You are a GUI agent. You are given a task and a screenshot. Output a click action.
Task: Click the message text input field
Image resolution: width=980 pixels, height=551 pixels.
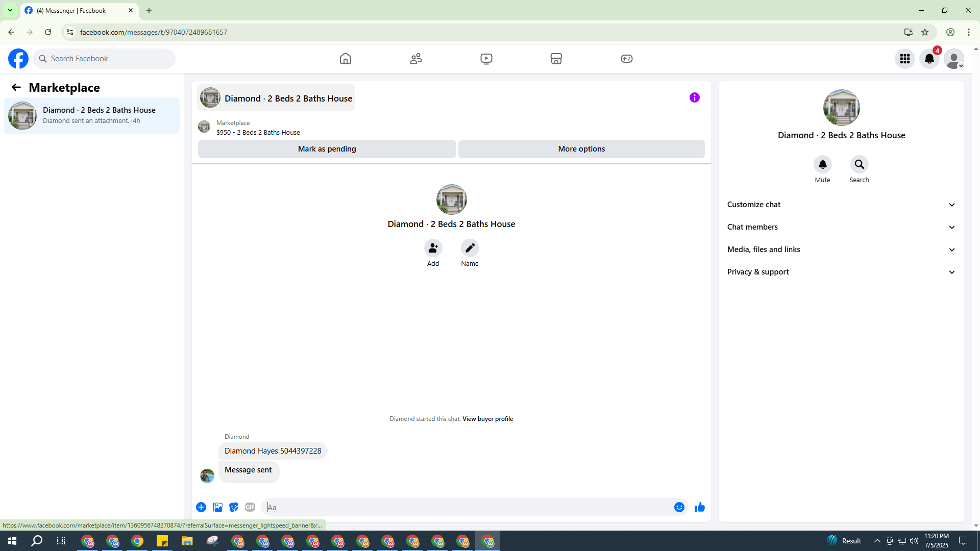[x=467, y=507]
